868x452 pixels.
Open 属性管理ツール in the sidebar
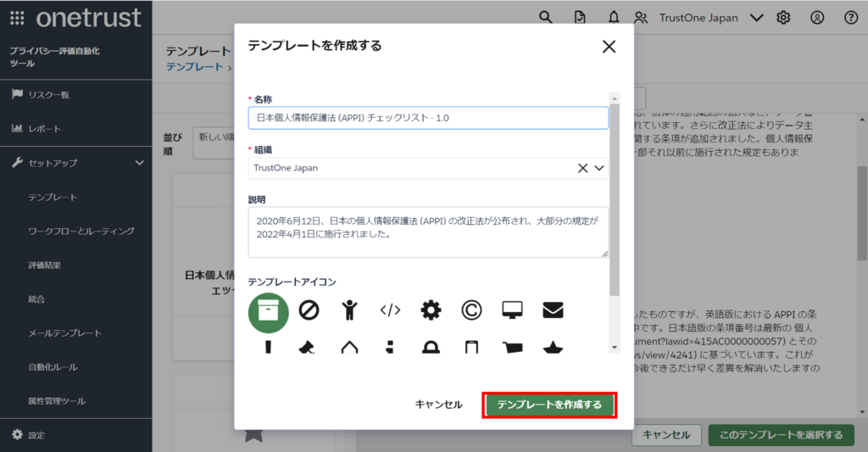click(57, 401)
